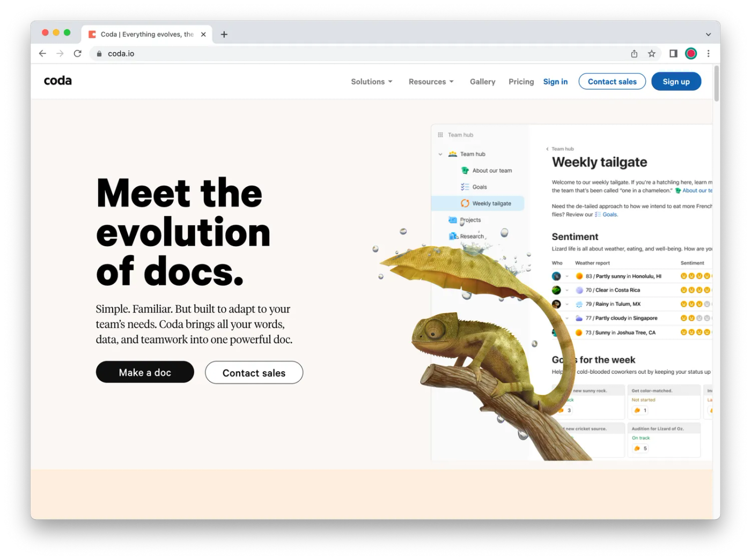The width and height of the screenshot is (751, 560).
Task: Open the Resources dropdown
Action: click(430, 82)
